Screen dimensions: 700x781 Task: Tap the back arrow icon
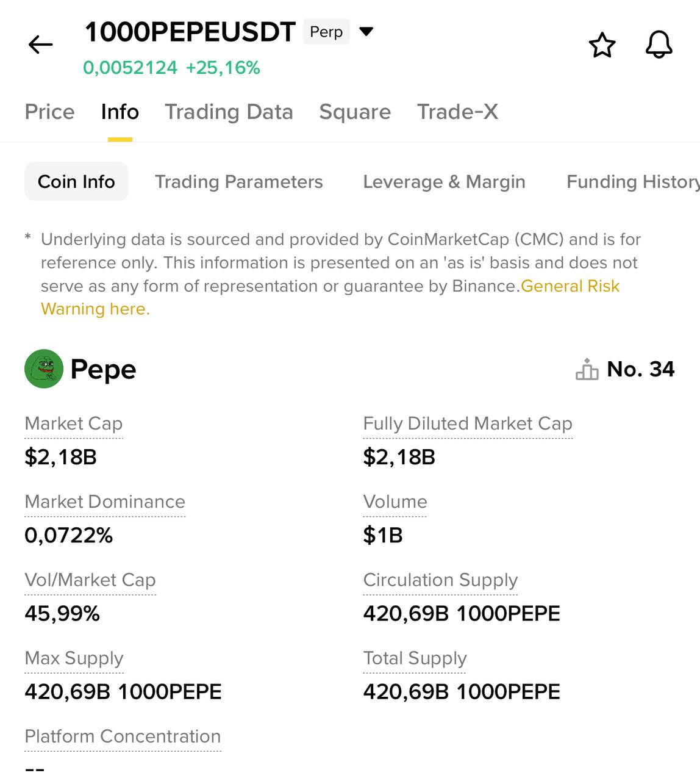click(x=41, y=45)
